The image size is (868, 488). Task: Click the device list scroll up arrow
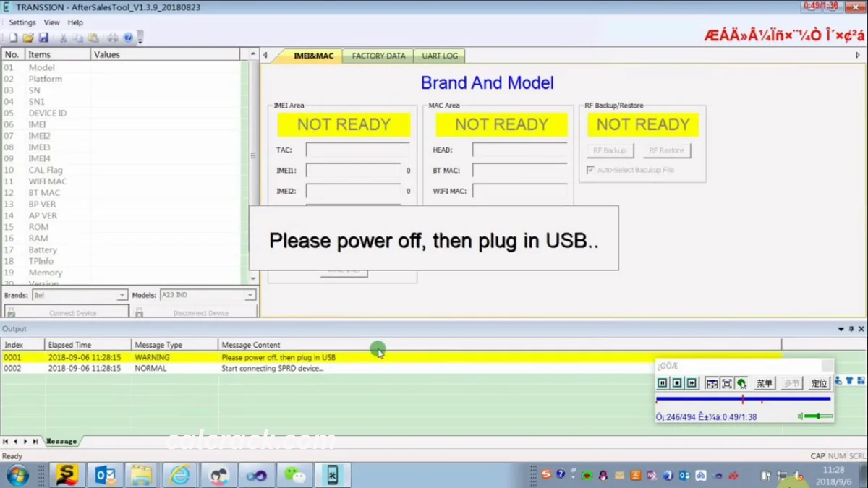coord(253,54)
